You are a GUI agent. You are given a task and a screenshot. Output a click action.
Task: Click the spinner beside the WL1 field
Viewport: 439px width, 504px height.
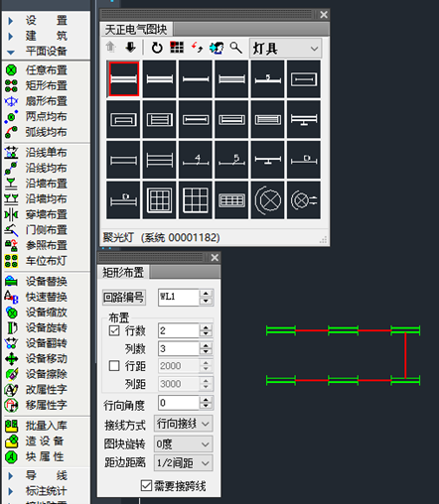(207, 297)
